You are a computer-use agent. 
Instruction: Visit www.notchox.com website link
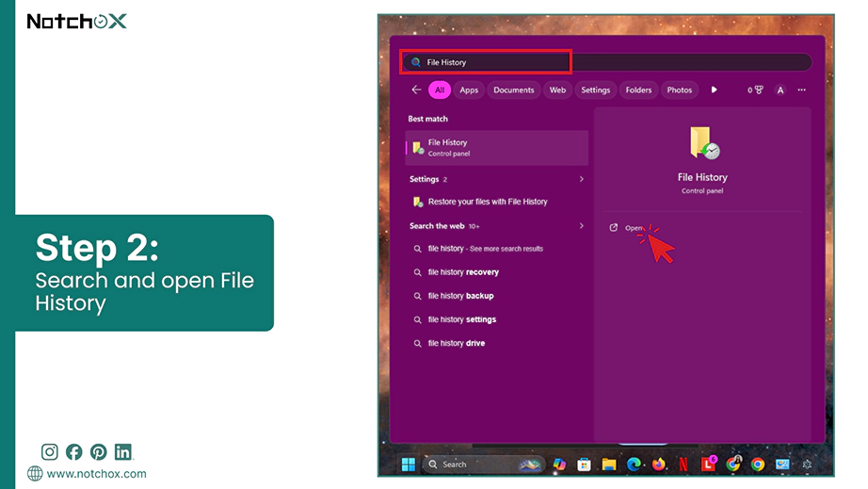point(96,474)
